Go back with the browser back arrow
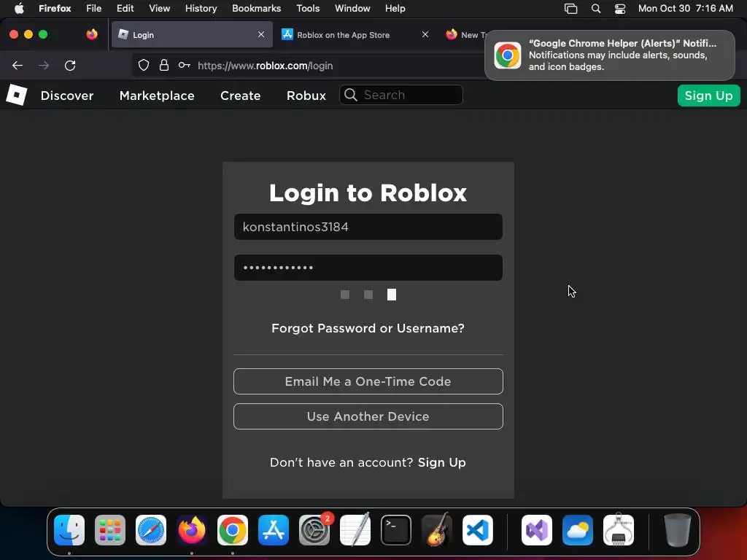Image resolution: width=747 pixels, height=560 pixels. click(x=18, y=66)
